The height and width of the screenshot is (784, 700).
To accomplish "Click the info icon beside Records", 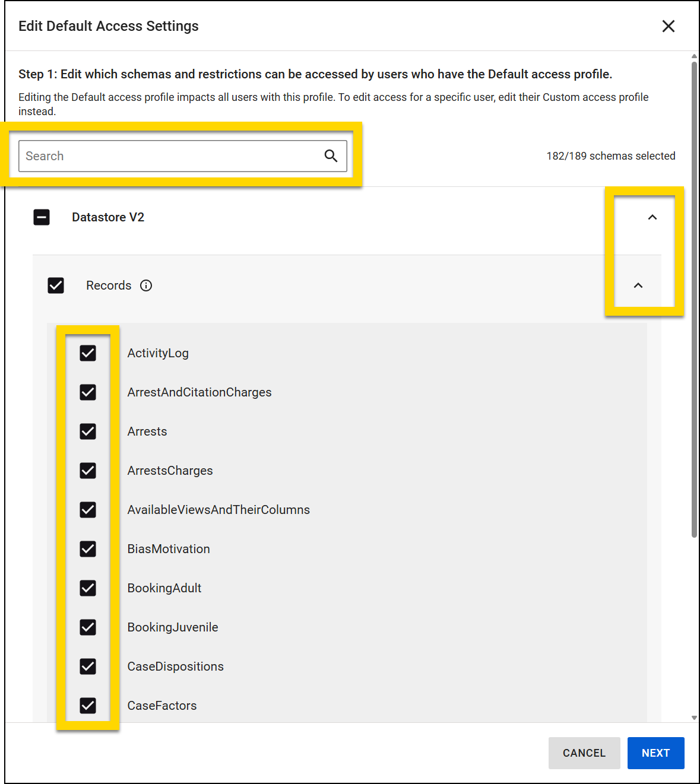I will click(x=146, y=285).
